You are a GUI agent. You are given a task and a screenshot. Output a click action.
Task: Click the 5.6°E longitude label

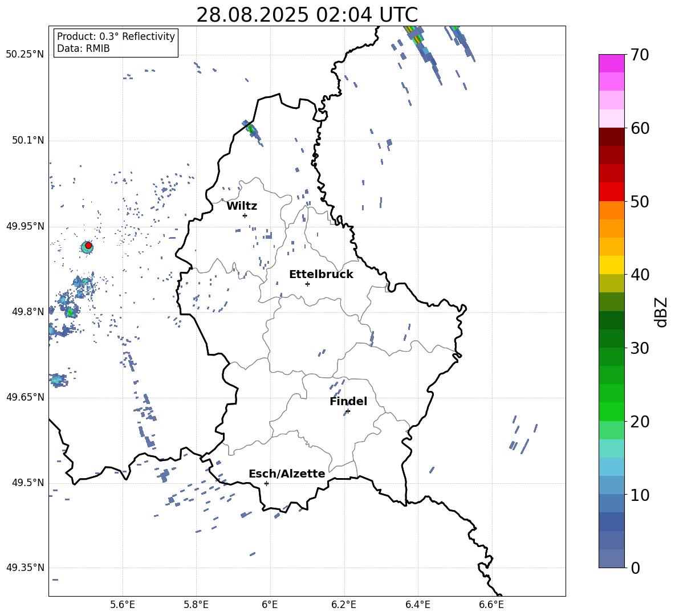pos(123,605)
